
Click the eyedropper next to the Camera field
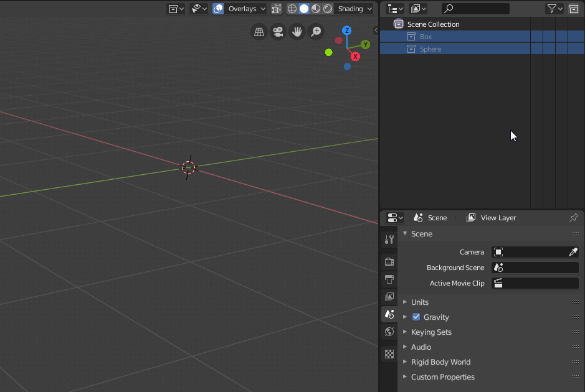click(x=573, y=252)
